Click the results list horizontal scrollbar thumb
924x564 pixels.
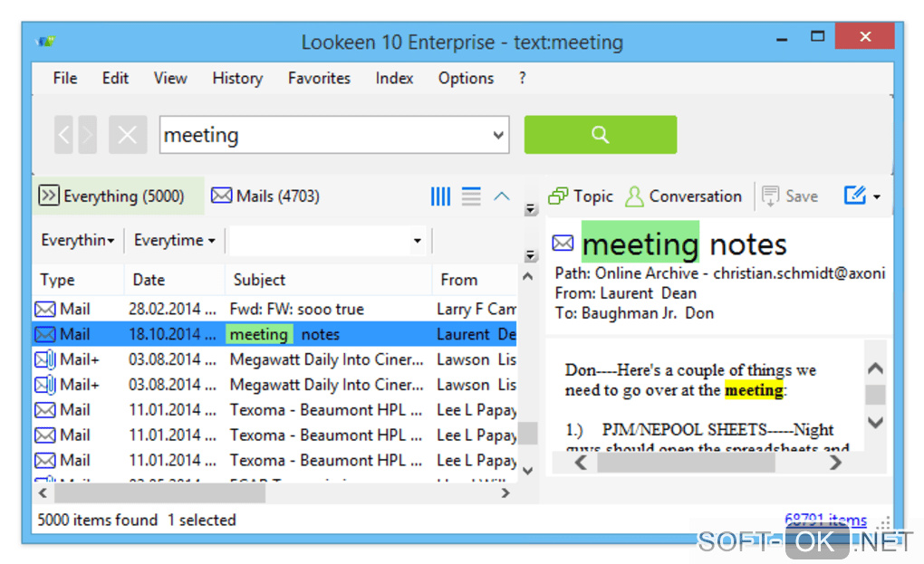(159, 493)
